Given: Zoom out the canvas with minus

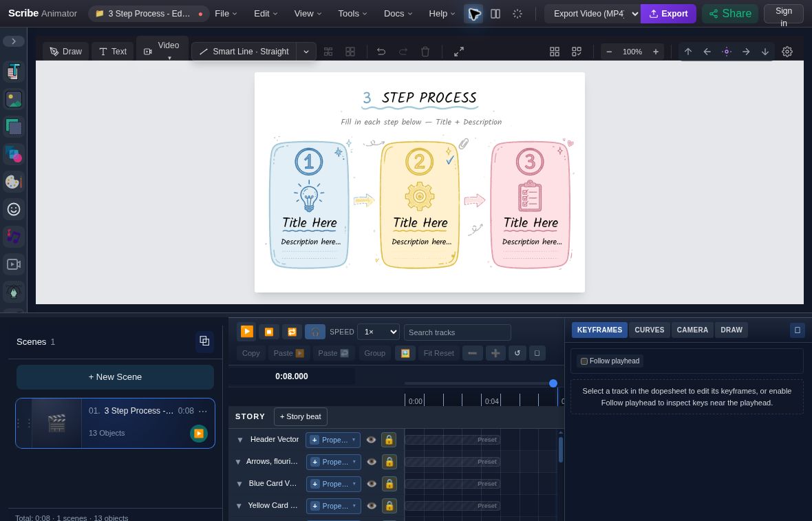Looking at the screenshot, I should [x=609, y=51].
